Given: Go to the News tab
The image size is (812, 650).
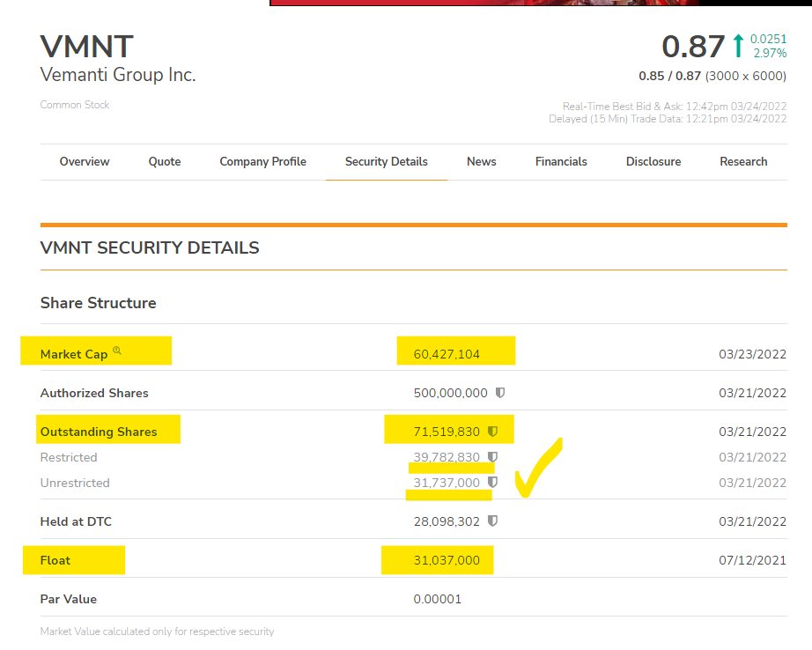Looking at the screenshot, I should [482, 161].
